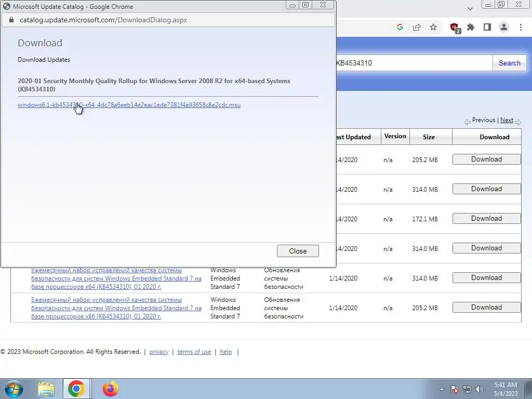
Task: Focus the KB4534310 search input field
Action: click(x=414, y=63)
